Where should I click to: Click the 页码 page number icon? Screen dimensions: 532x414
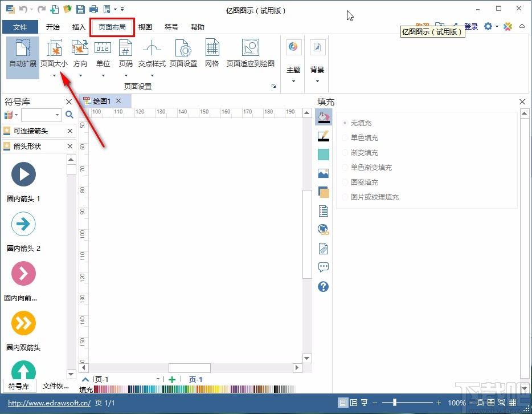coord(125,47)
